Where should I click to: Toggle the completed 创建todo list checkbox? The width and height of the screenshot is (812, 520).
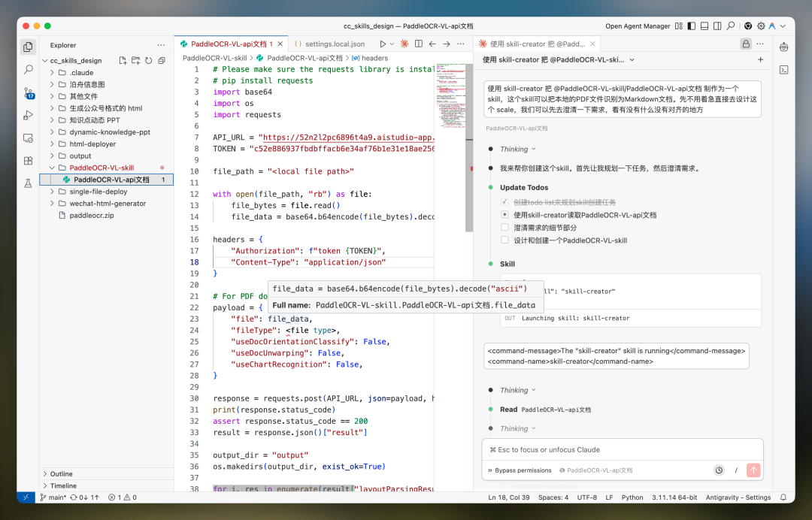(504, 202)
